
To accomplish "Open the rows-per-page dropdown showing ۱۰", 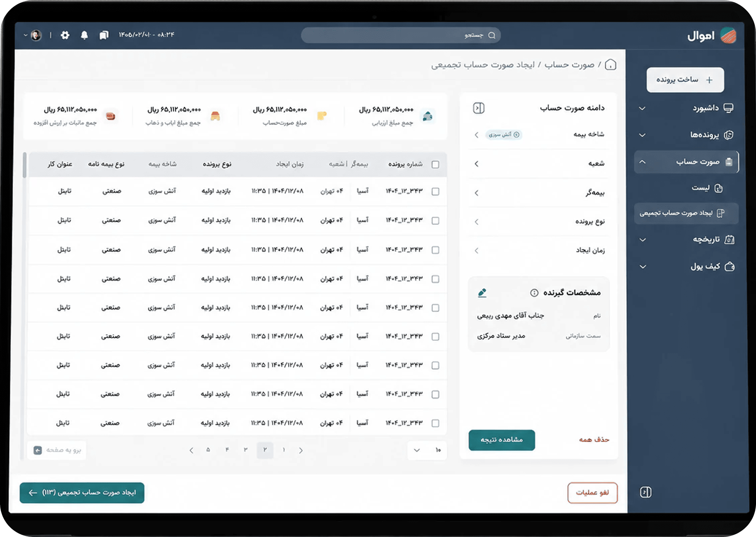I will [x=427, y=450].
